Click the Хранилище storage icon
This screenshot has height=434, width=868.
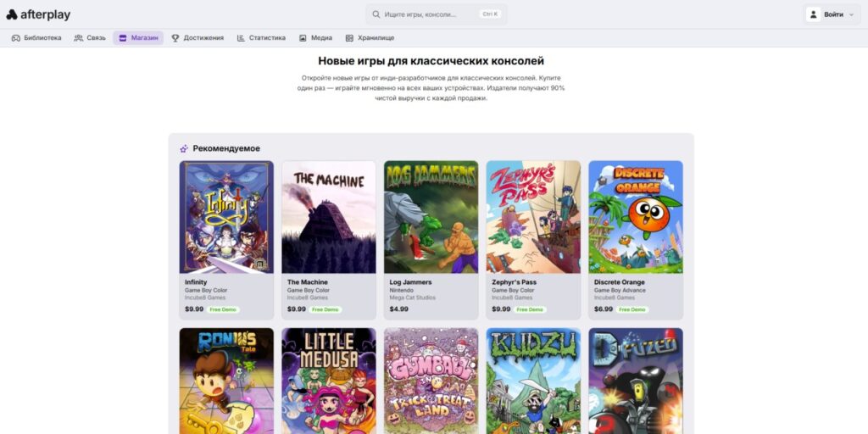click(x=349, y=38)
